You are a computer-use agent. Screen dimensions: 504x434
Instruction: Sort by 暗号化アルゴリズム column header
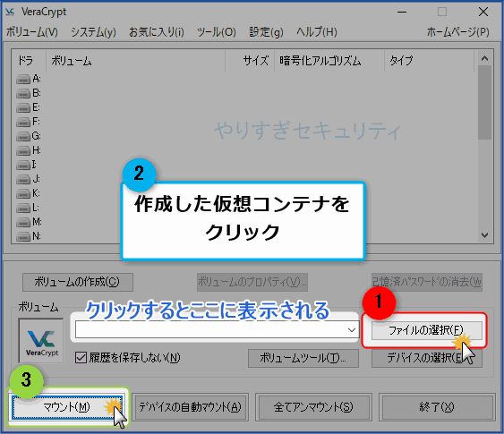[x=329, y=60]
